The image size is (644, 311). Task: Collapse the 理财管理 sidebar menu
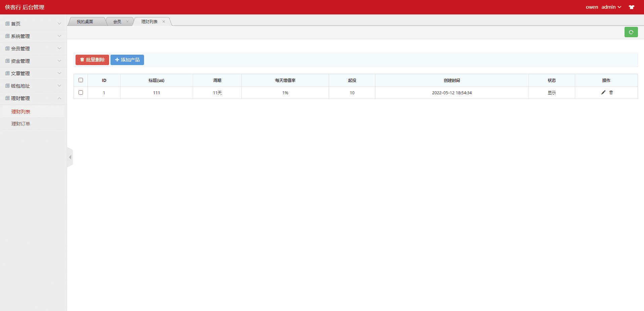tap(33, 98)
